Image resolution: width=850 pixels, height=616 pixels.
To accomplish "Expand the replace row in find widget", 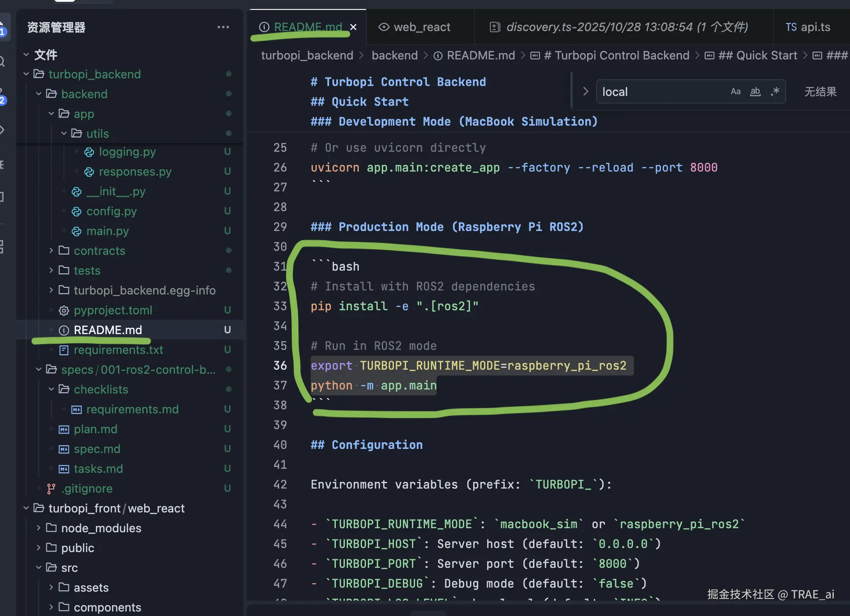I will click(x=585, y=91).
